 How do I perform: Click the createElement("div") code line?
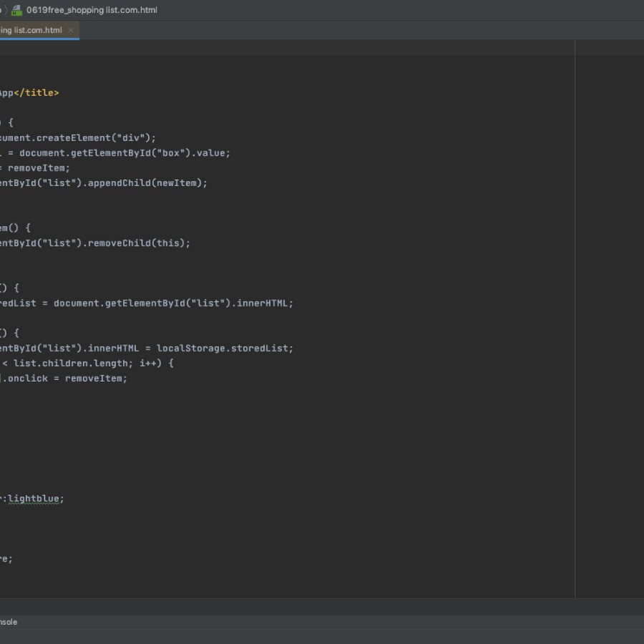[x=78, y=138]
